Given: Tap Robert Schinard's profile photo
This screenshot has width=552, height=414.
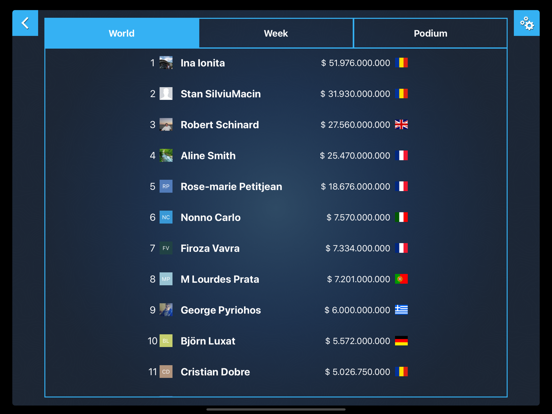Looking at the screenshot, I should click(x=166, y=125).
